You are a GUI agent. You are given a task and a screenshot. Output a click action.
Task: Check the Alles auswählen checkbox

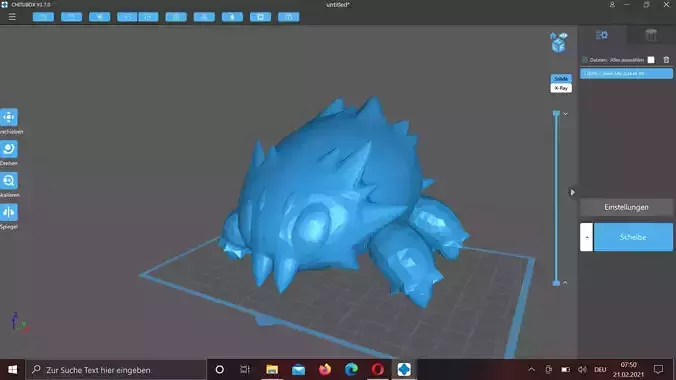[x=651, y=60]
